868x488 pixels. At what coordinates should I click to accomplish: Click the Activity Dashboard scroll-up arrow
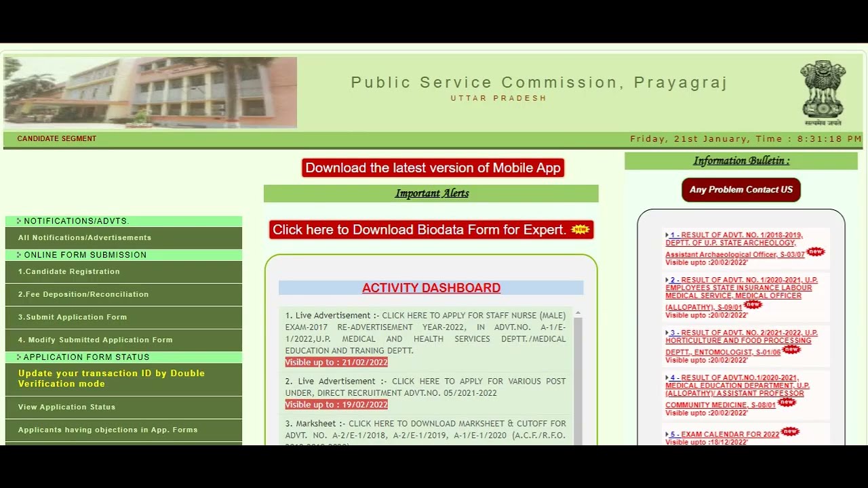click(578, 314)
